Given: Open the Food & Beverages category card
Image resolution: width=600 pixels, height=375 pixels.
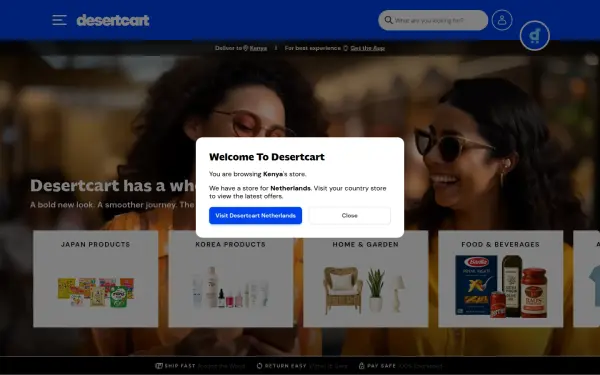Looking at the screenshot, I should [501, 279].
